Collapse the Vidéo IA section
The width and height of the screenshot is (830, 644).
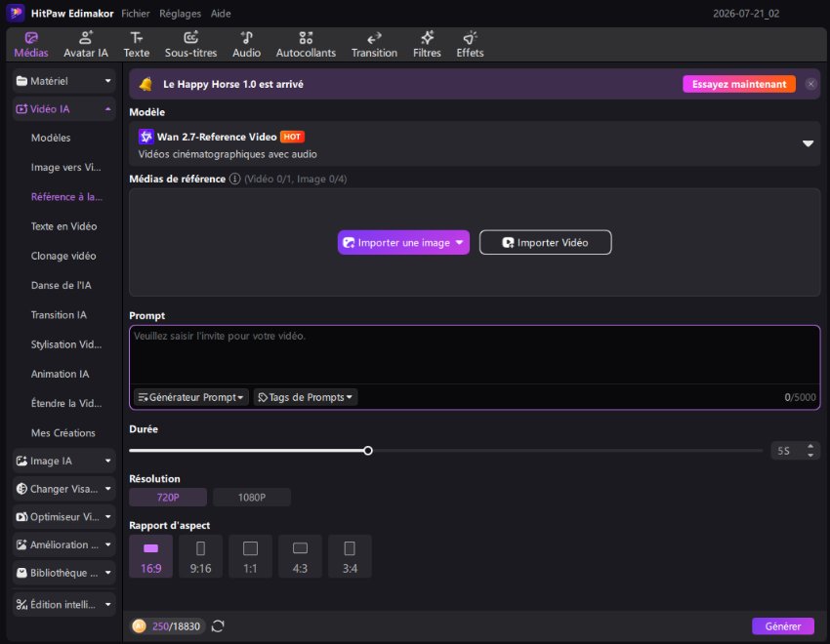click(64, 109)
